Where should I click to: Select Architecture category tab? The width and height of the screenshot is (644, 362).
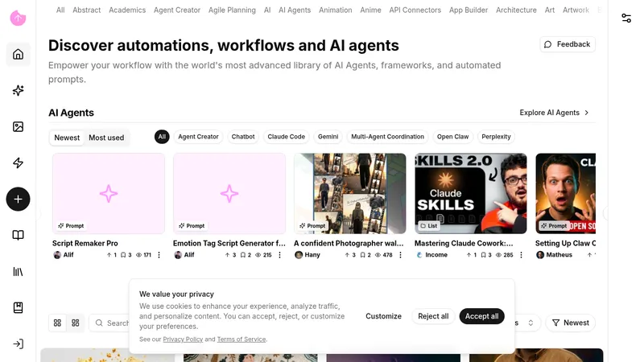click(x=516, y=10)
